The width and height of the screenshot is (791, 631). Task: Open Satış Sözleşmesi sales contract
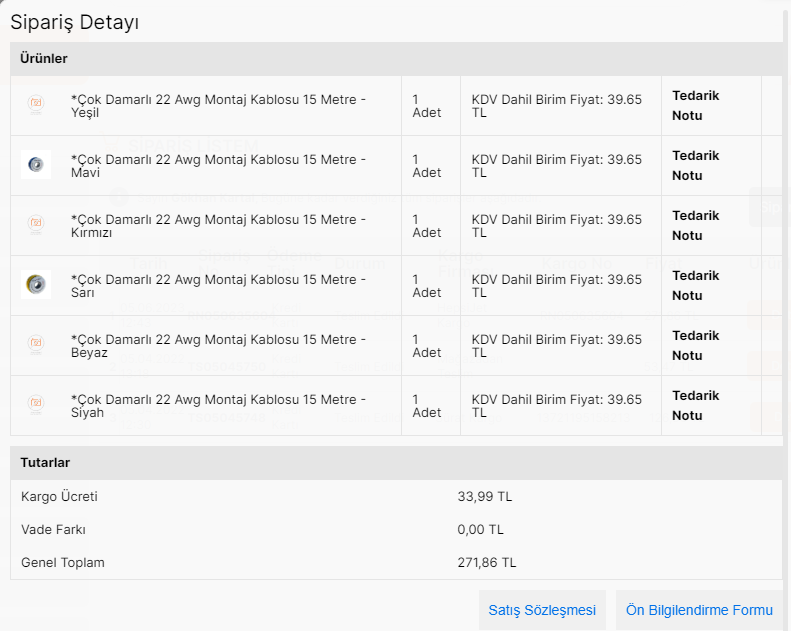542,610
